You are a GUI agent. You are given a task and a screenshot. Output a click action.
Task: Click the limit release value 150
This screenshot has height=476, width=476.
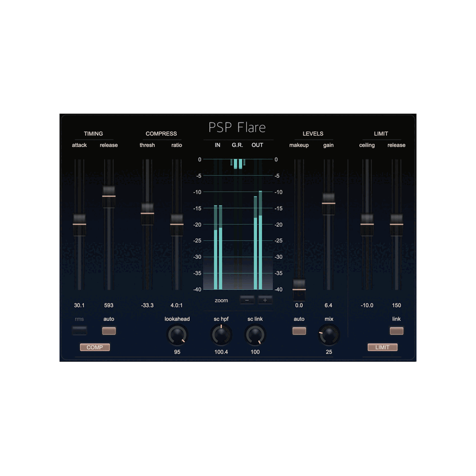396,305
